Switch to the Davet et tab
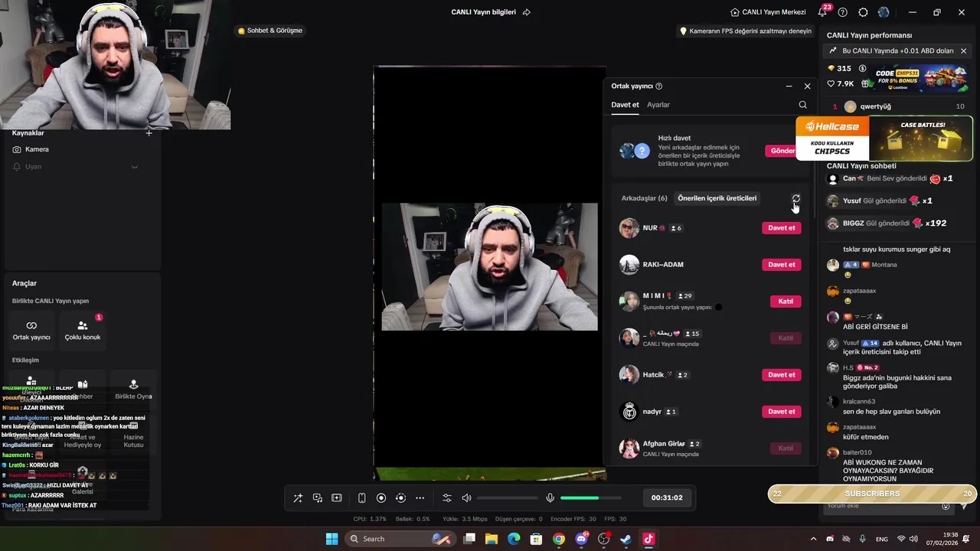This screenshot has height=551, width=980. [625, 105]
